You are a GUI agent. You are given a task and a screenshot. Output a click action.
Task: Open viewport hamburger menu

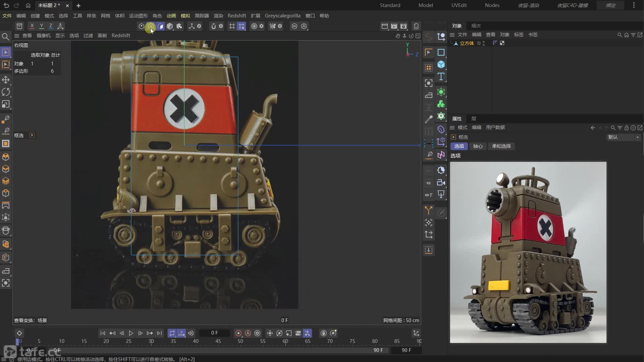point(16,36)
